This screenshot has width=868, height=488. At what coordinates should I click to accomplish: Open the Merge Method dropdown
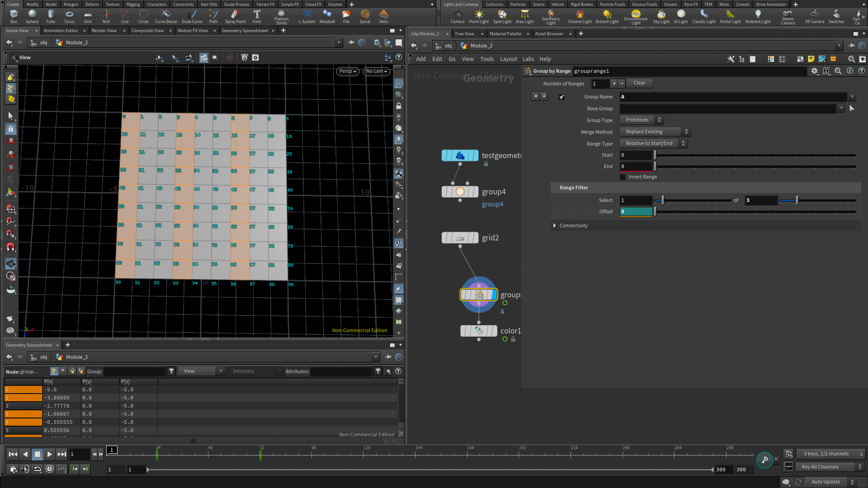click(x=655, y=132)
